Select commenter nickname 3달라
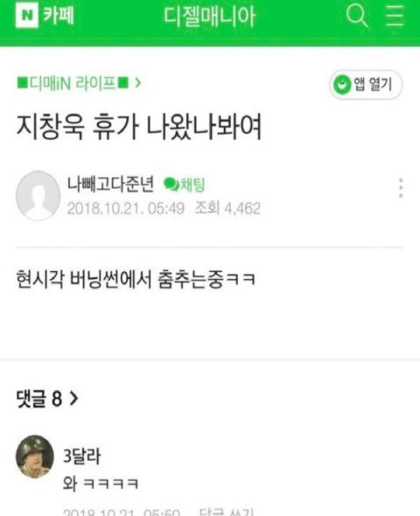The width and height of the screenshot is (420, 516). point(81,457)
